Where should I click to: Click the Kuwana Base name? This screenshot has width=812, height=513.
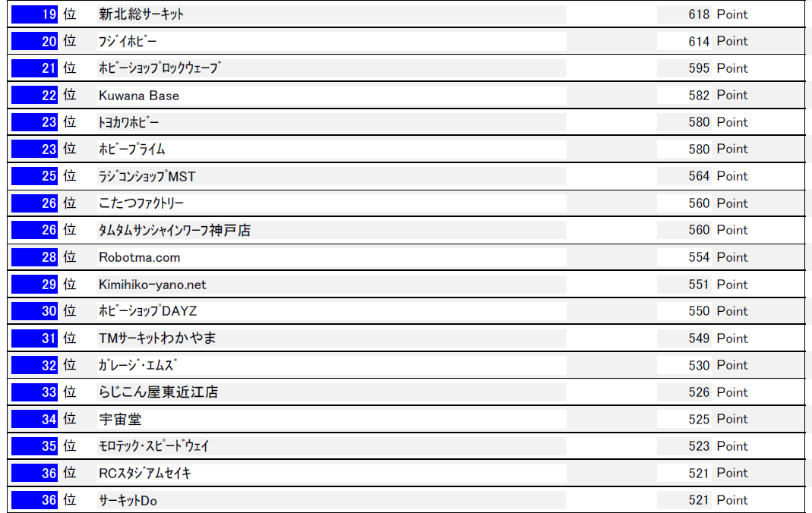coord(139,96)
